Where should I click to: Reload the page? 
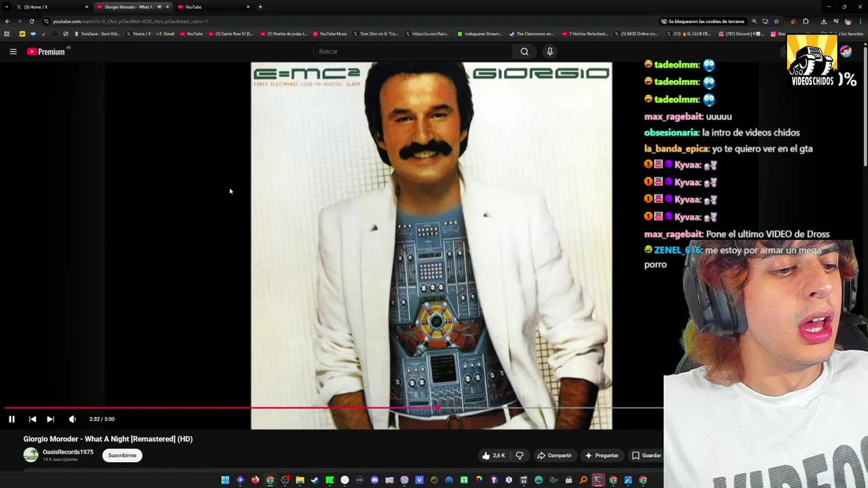click(31, 21)
